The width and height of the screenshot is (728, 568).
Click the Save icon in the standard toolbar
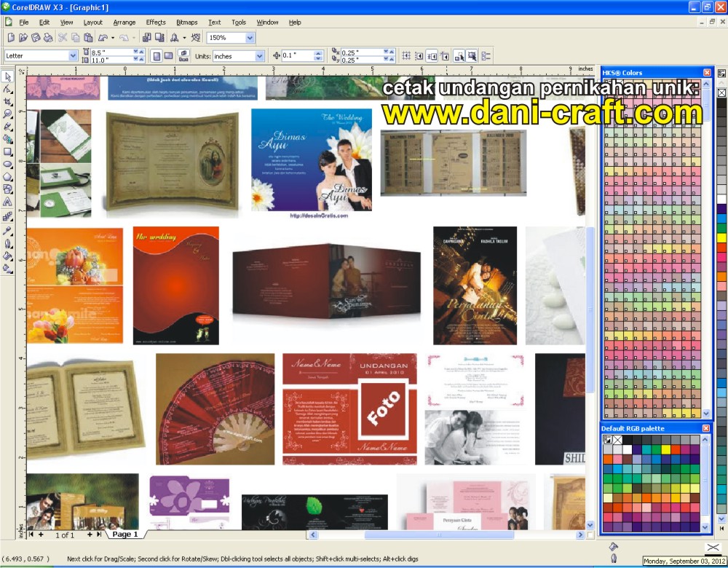(x=36, y=38)
